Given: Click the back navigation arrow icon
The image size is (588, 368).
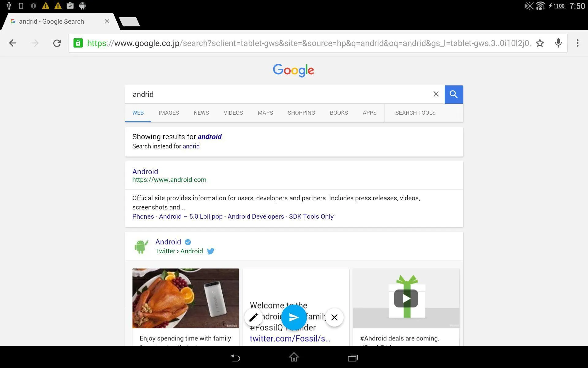Looking at the screenshot, I should [13, 43].
